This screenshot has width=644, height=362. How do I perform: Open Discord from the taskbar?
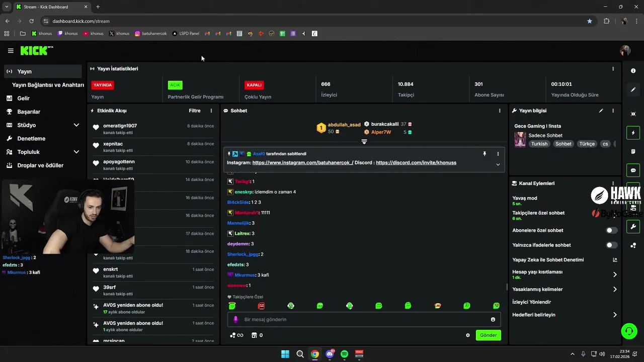click(x=330, y=354)
